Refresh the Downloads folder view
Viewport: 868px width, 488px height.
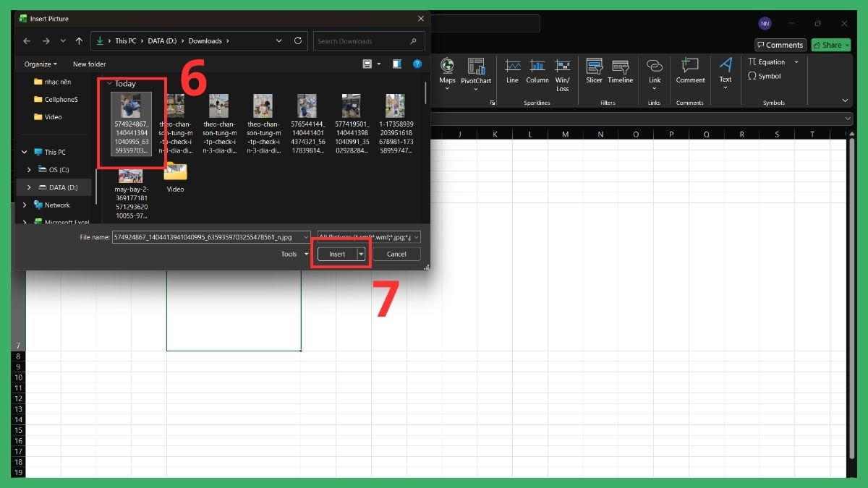coord(299,40)
